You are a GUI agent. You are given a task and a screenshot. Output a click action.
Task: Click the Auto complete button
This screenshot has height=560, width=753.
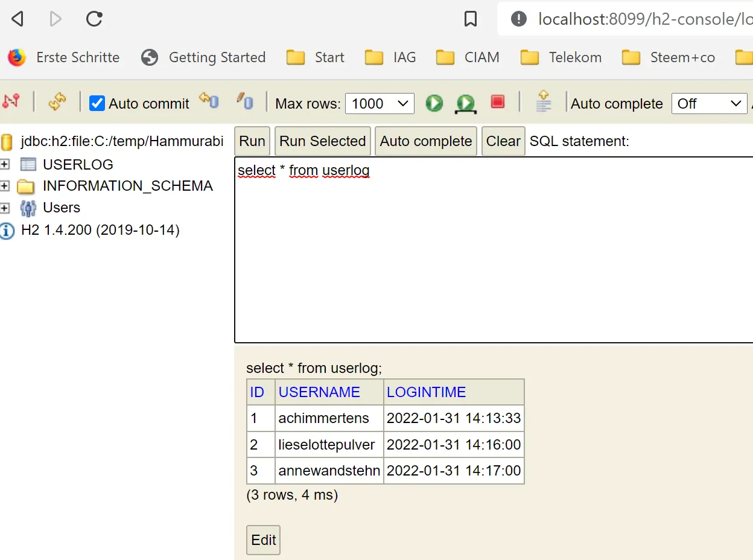pyautogui.click(x=426, y=141)
